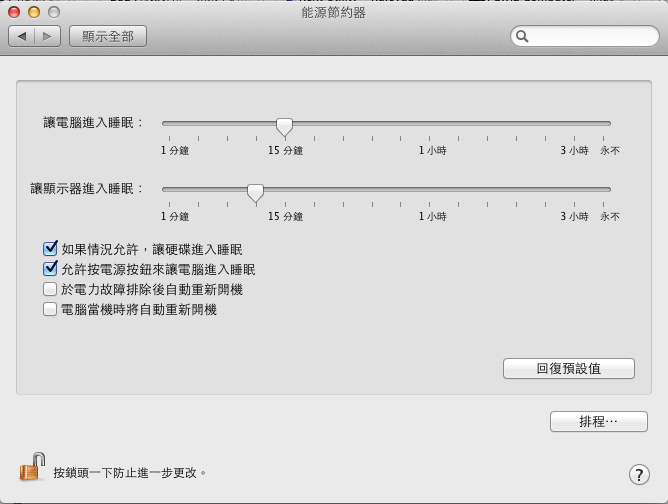Viewport: 668px width, 504px height.
Task: Enable 於電力故障排除後自動重新開機
Action: click(50, 289)
